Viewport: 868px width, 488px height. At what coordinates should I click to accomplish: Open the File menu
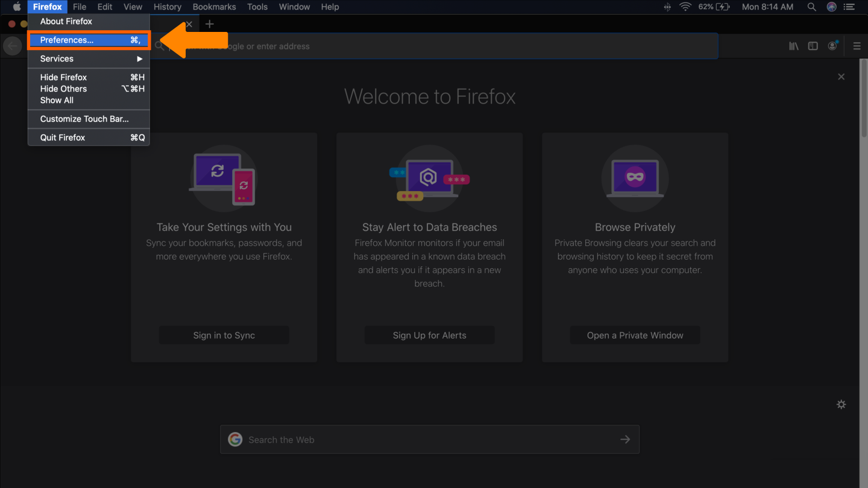[x=80, y=7]
